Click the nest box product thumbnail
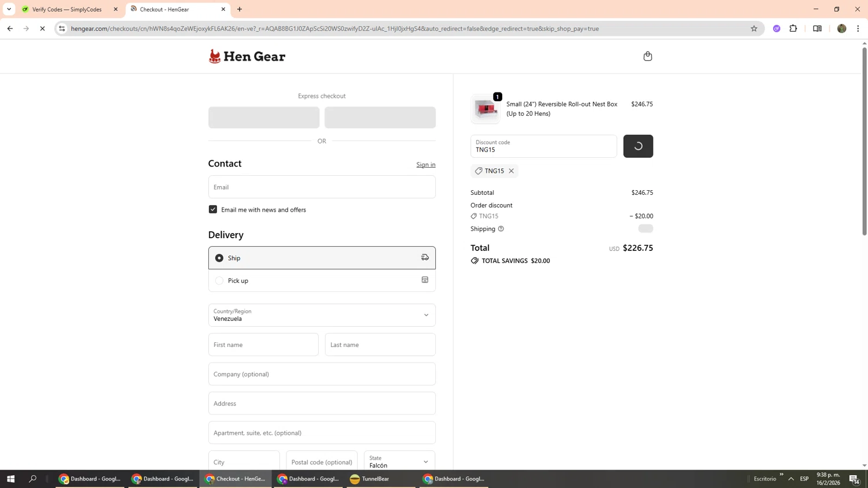Image resolution: width=868 pixels, height=488 pixels. (x=486, y=109)
